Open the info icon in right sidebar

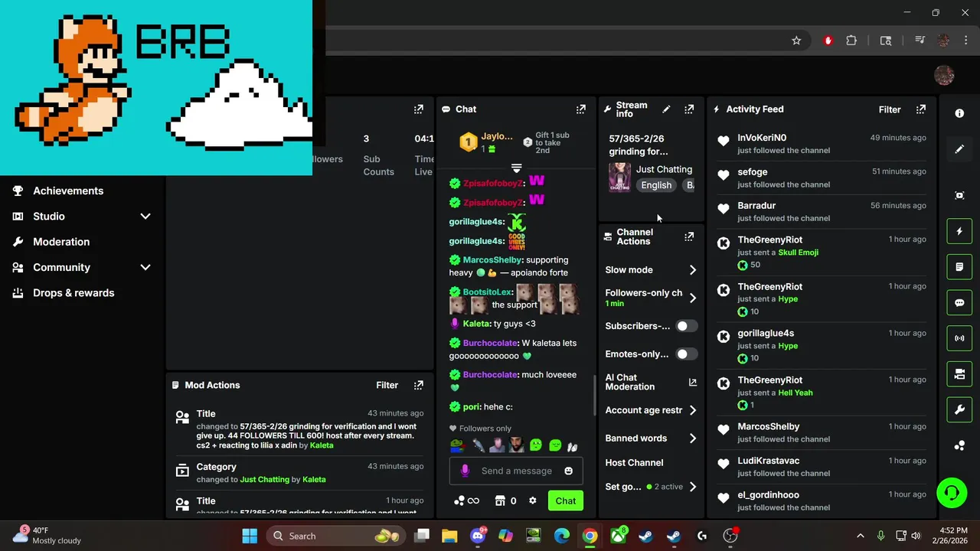[959, 113]
